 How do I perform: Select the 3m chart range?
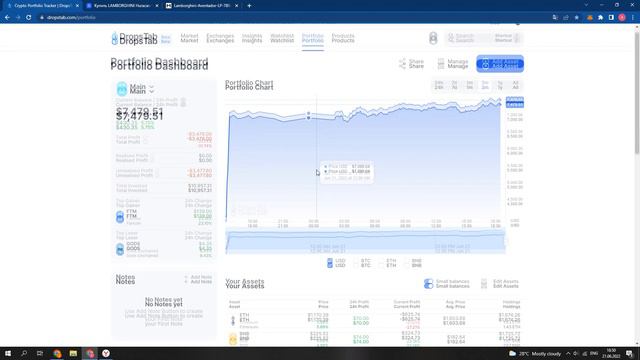point(485,85)
